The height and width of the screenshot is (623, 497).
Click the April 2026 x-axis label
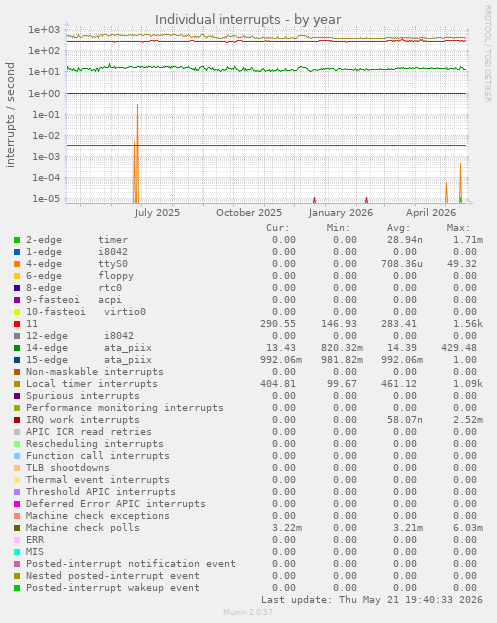pos(431,213)
